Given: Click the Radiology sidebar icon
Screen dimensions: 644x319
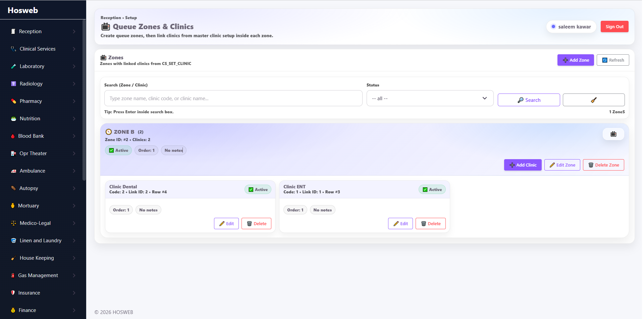Looking at the screenshot, I should (x=13, y=84).
